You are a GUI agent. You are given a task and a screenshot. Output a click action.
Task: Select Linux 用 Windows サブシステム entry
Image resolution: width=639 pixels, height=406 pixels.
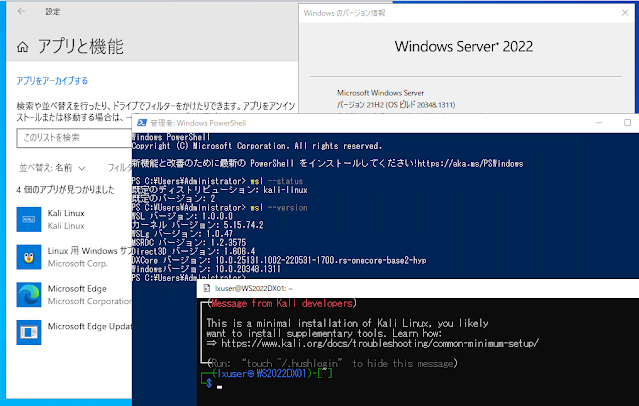tap(90, 257)
